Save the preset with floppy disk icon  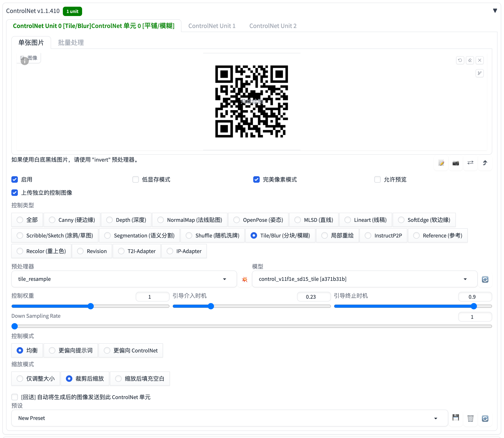click(455, 418)
